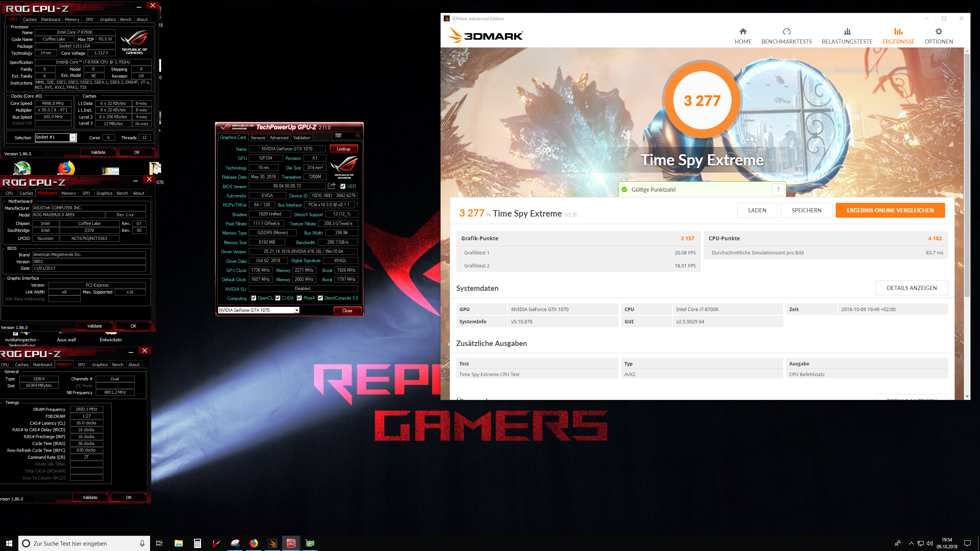Click Validate in the Memory CPU-Z window
Image resolution: width=980 pixels, height=551 pixels.
(x=90, y=497)
